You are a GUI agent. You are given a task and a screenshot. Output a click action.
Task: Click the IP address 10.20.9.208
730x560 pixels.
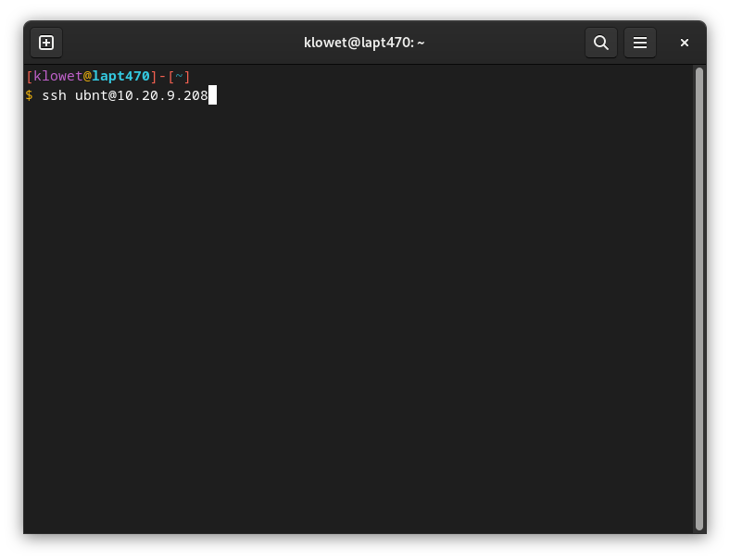[162, 95]
